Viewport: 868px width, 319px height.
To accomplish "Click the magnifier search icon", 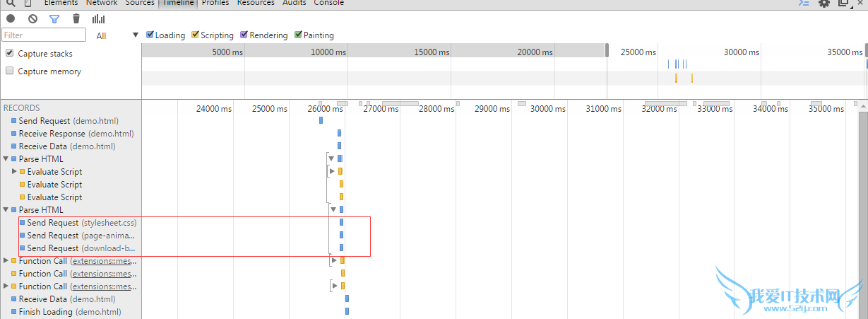I will point(11,3).
